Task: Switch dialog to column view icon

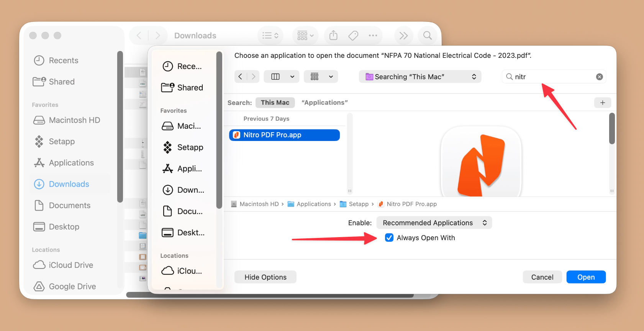Action: click(275, 77)
